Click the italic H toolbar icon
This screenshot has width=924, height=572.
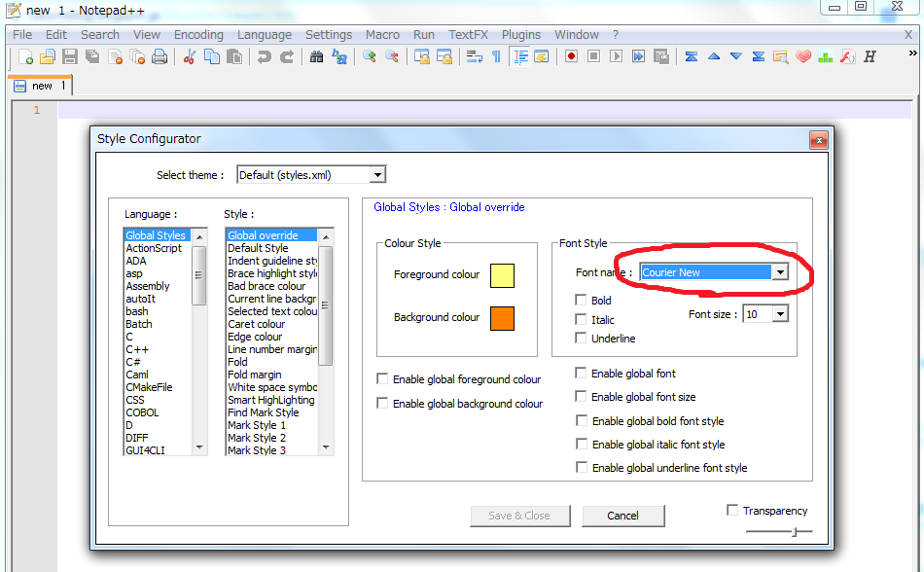tap(870, 56)
